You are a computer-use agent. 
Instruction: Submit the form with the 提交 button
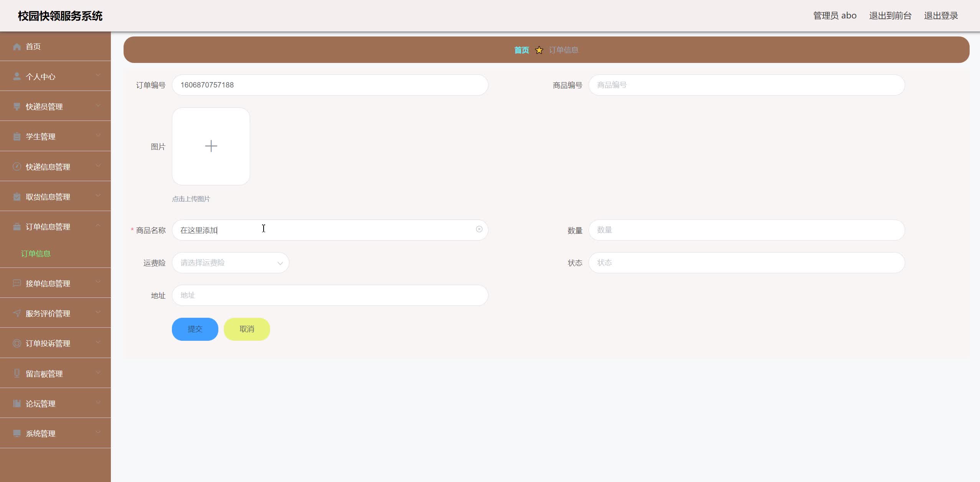point(195,329)
